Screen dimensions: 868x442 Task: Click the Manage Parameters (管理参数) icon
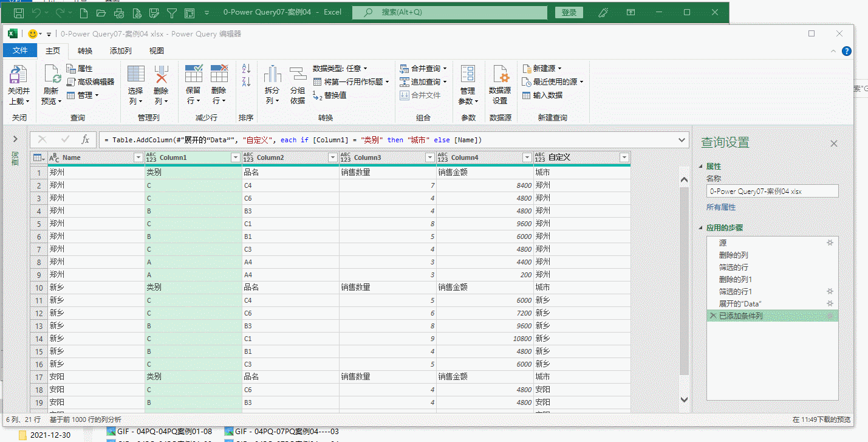[x=468, y=74]
